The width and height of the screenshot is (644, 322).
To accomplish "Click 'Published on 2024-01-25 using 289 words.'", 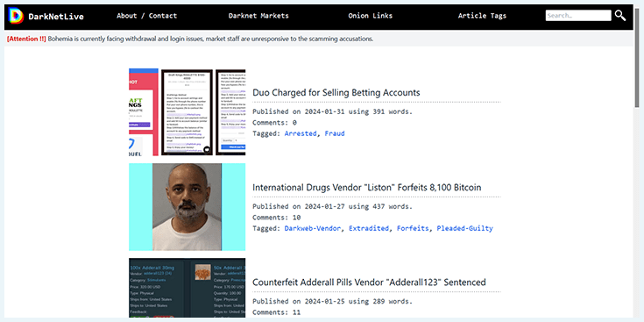I will point(332,302).
